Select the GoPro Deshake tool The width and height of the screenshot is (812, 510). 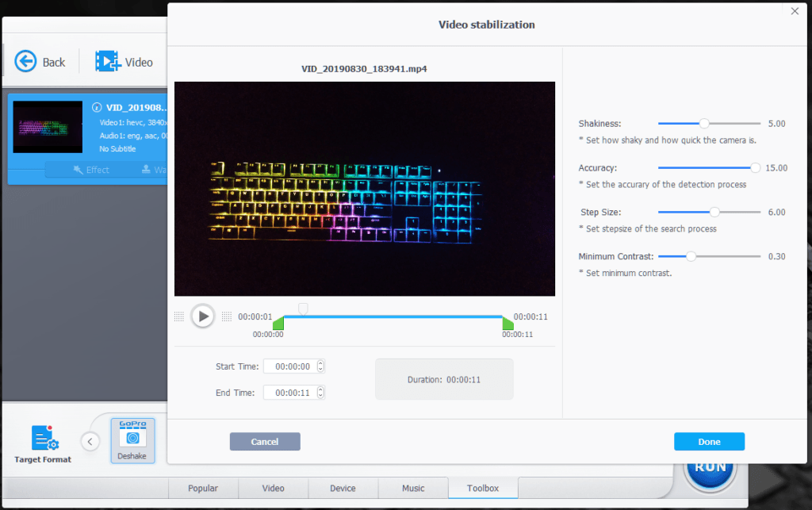(132, 441)
